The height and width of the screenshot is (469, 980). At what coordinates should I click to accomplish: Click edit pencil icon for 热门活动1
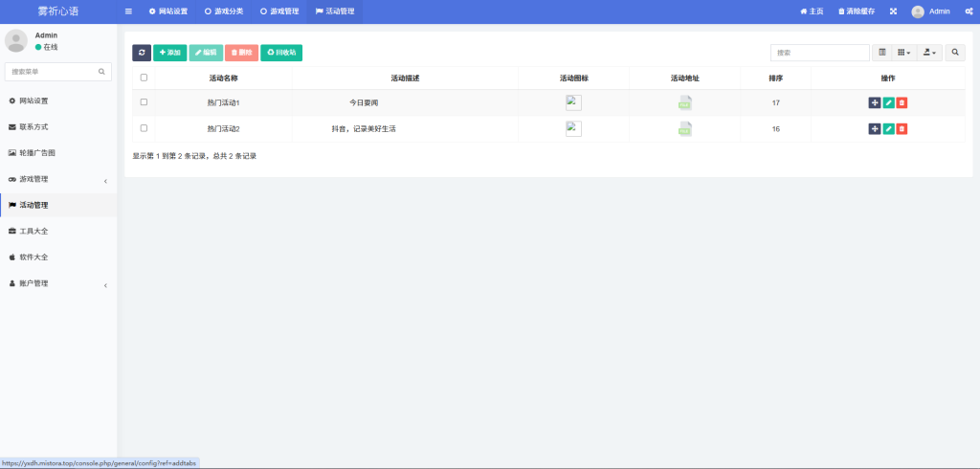[x=888, y=102]
